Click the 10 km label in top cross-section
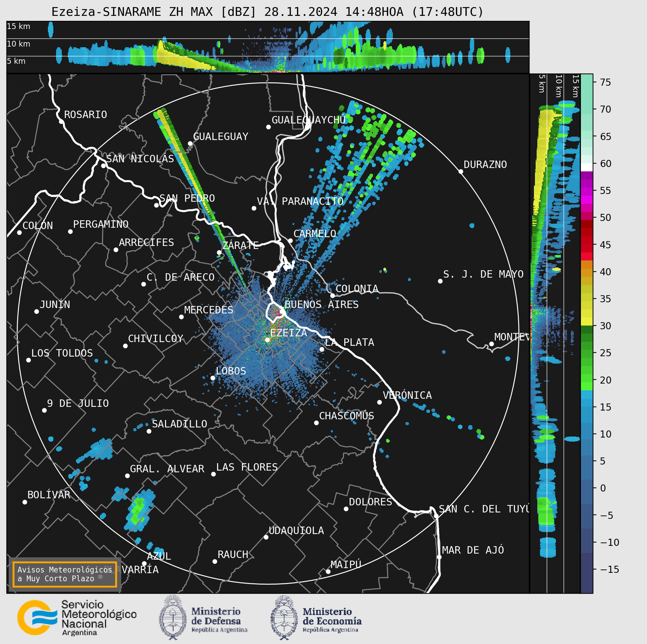Viewport: 647px width, 644px height. click(19, 44)
